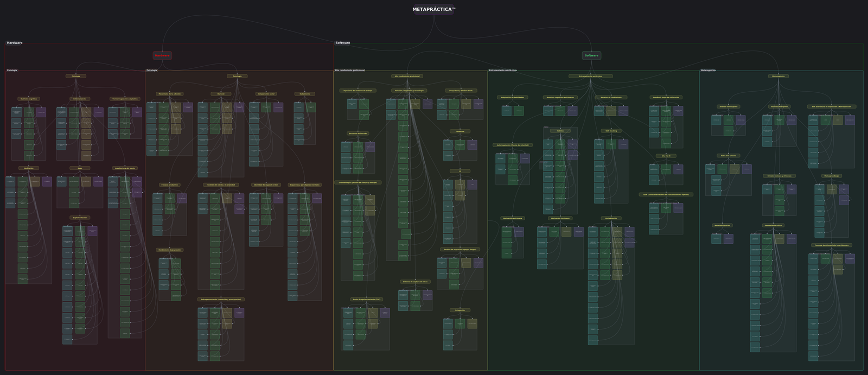Select 'Autorregulación (fuerza de voluntad)' node
The image size is (868, 375).
pos(512,145)
